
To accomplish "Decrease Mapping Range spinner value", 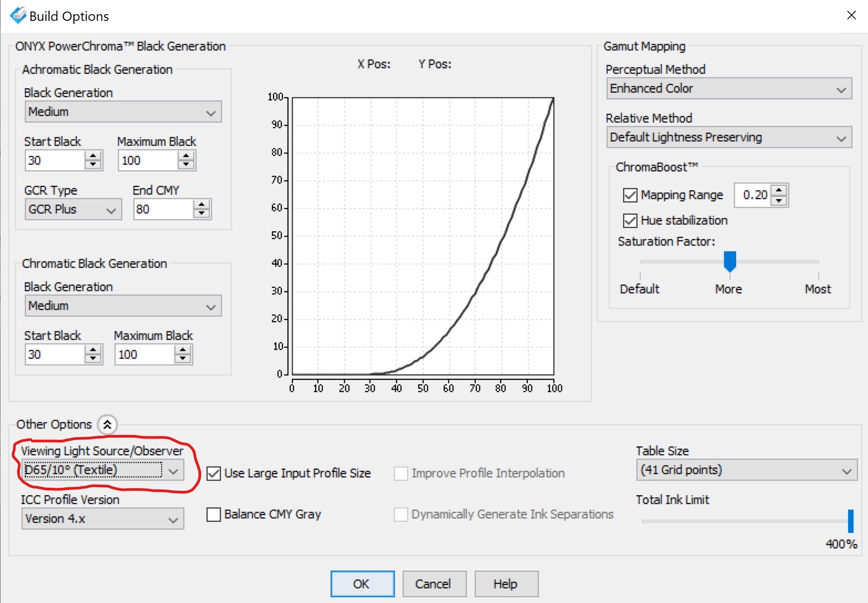I will click(x=779, y=200).
